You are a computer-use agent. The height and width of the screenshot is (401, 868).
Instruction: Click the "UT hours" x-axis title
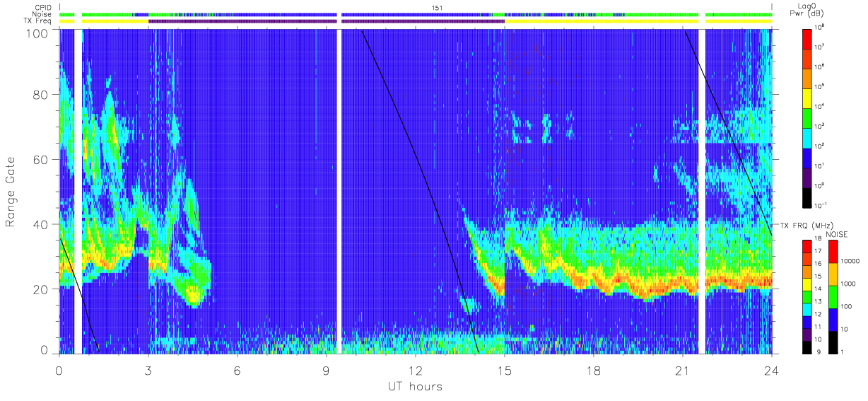[414, 387]
